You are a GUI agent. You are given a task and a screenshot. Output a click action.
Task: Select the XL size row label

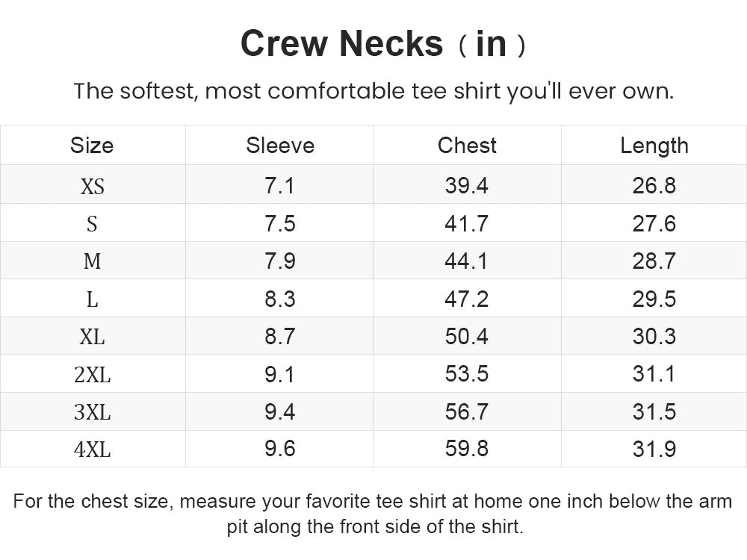tap(92, 337)
